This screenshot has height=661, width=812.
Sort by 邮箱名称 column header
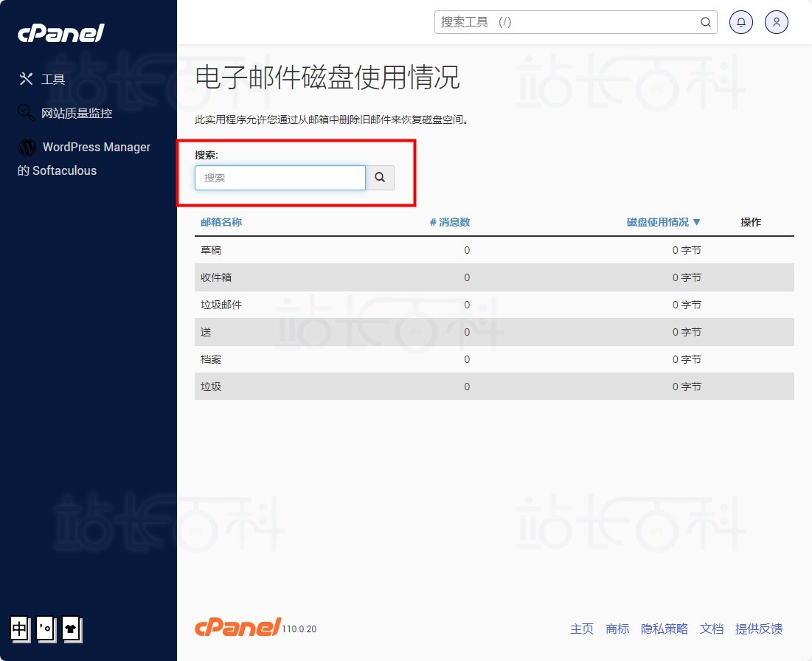pos(221,222)
